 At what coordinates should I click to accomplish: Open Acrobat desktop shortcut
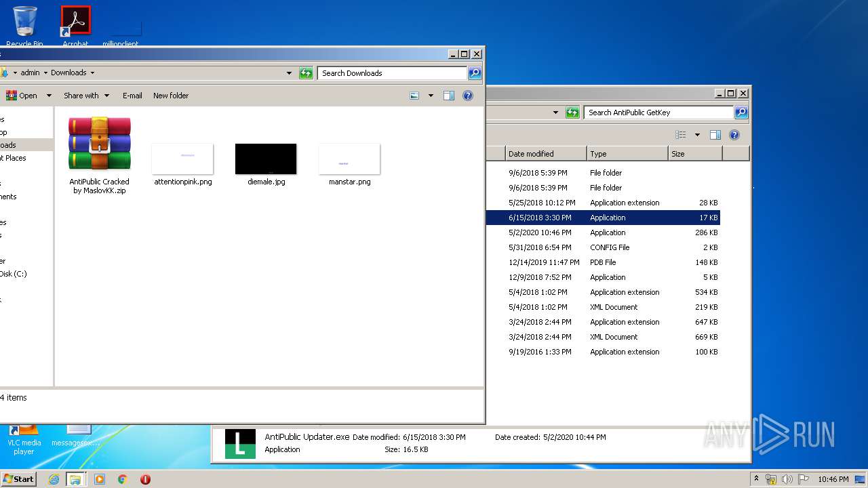click(x=75, y=26)
